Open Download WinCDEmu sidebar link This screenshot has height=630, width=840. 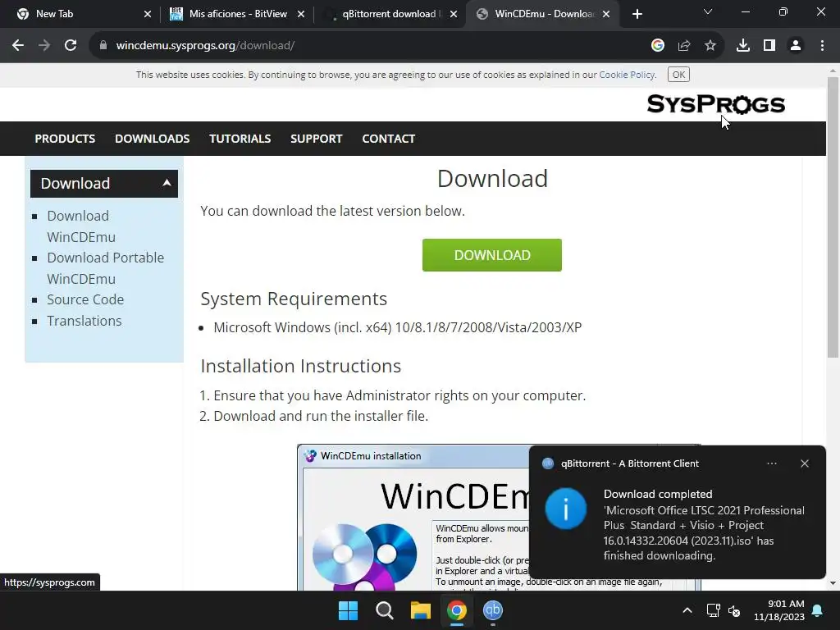tap(81, 226)
